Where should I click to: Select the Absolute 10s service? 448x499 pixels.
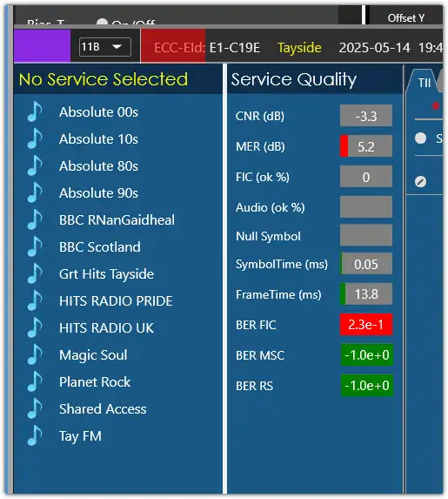pos(98,139)
